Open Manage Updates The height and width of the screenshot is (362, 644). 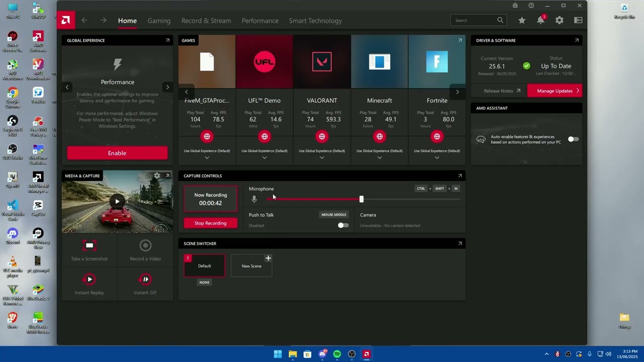[555, 90]
